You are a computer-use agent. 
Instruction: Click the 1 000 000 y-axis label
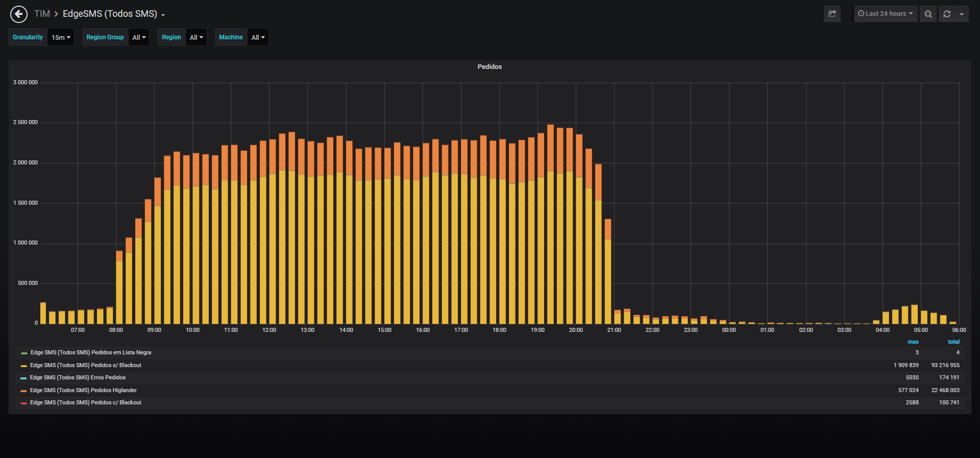(26, 243)
